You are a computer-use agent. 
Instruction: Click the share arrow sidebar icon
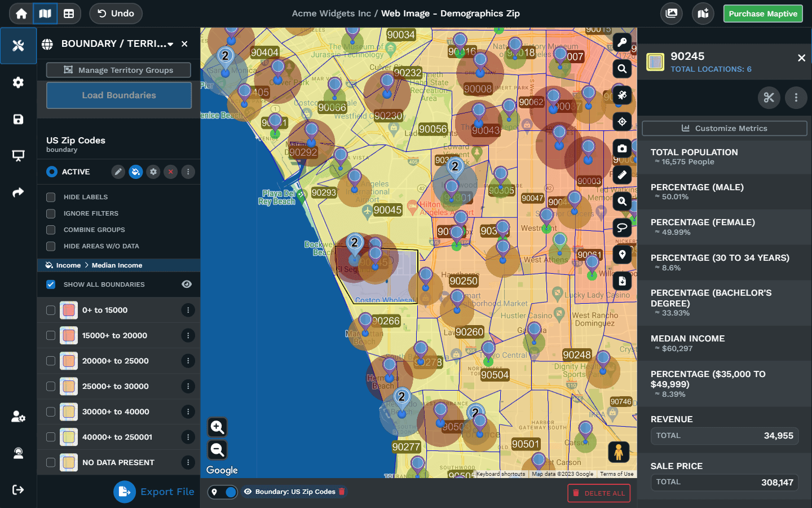(18, 192)
